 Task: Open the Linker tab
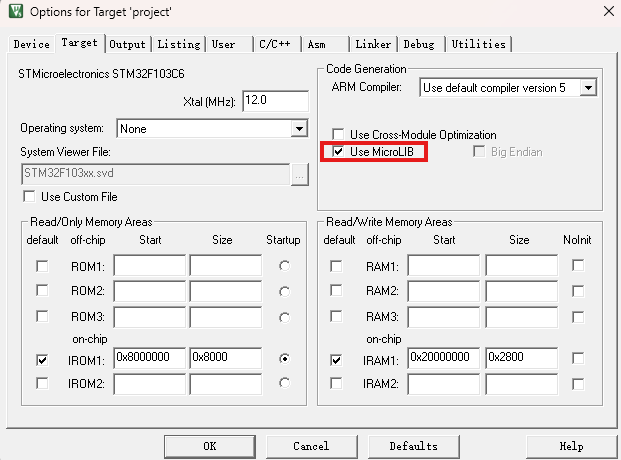pos(373,44)
